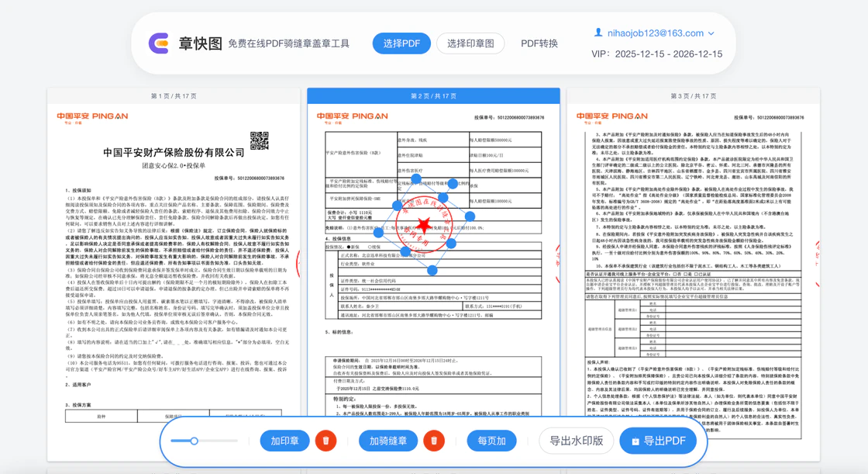This screenshot has height=474, width=868.
Task: Select the 新保 radio option on page 2
Action: (x=350, y=247)
